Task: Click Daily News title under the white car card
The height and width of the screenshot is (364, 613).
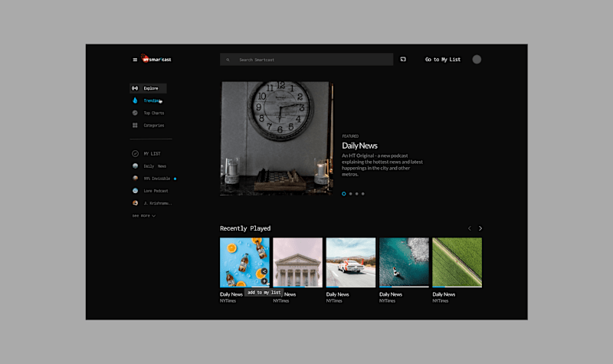Action: pyautogui.click(x=338, y=294)
